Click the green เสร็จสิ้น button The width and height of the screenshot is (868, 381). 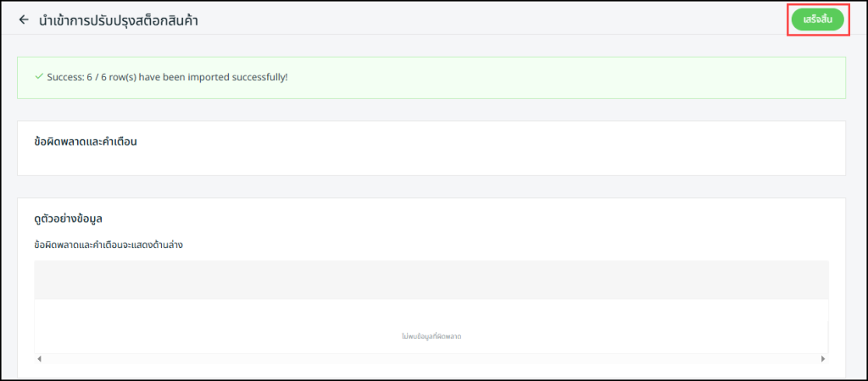[817, 19]
